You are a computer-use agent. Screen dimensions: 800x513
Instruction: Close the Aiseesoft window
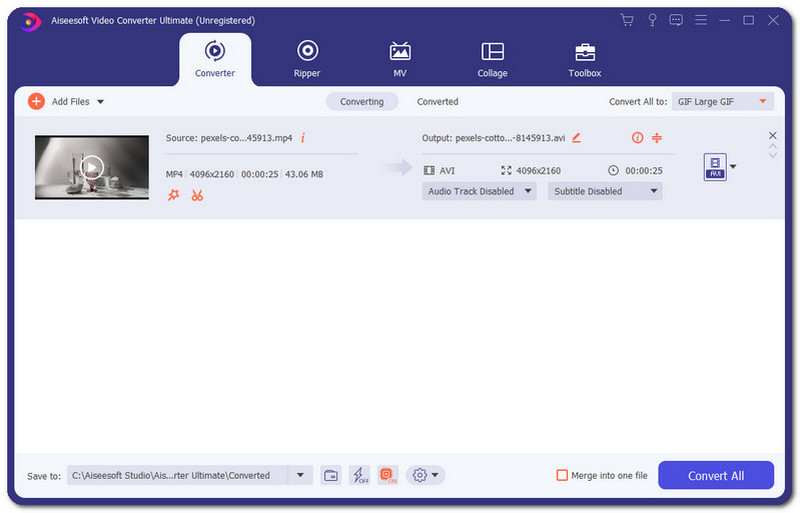[x=773, y=20]
